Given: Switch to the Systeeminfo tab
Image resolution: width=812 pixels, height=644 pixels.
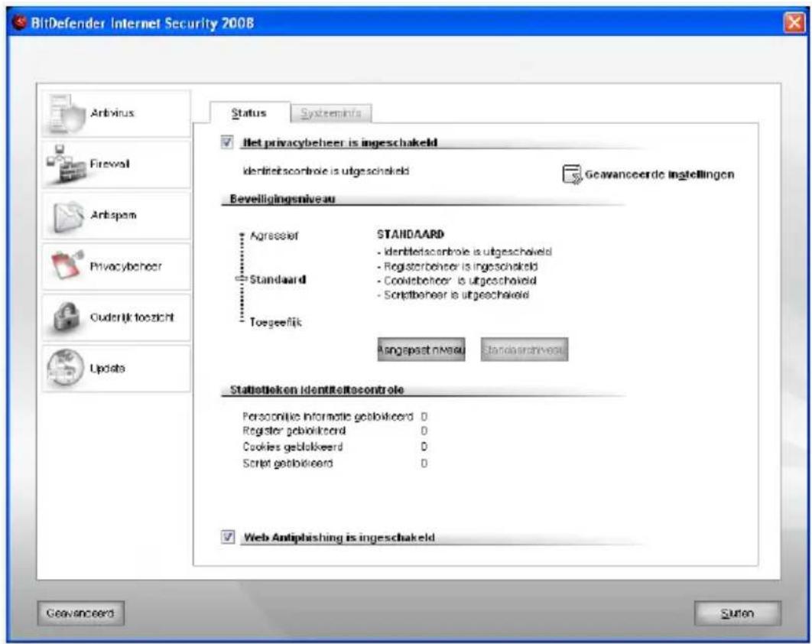Looking at the screenshot, I should pyautogui.click(x=331, y=113).
